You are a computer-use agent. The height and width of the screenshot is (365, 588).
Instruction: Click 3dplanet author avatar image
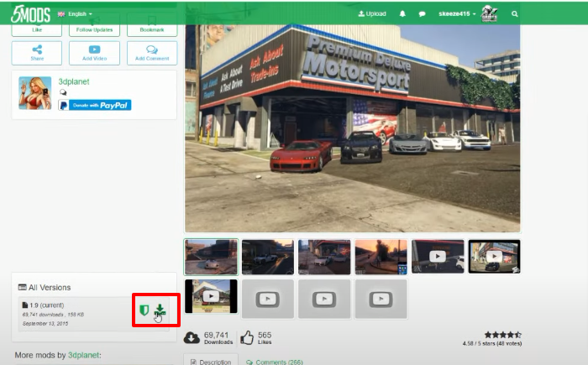(35, 93)
